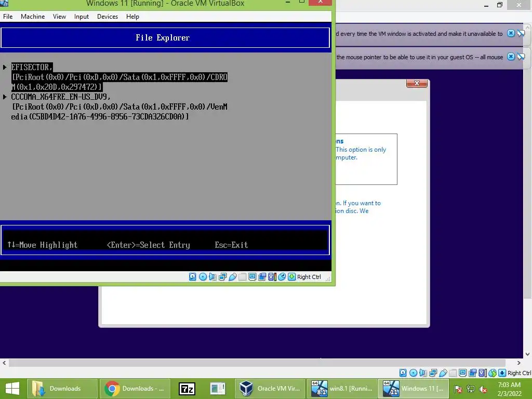The height and width of the screenshot is (399, 532).
Task: Click audio icon in Windows 11 VM status bar
Action: (x=212, y=277)
